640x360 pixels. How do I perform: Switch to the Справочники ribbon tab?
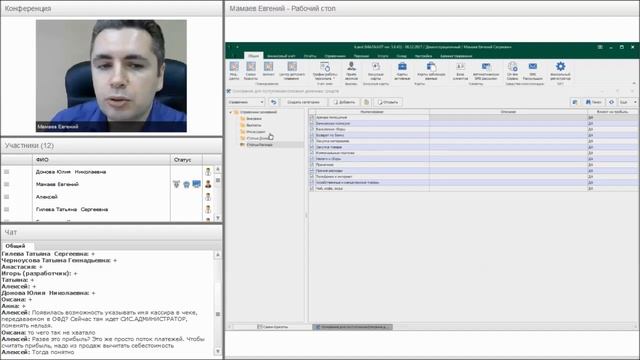point(335,56)
